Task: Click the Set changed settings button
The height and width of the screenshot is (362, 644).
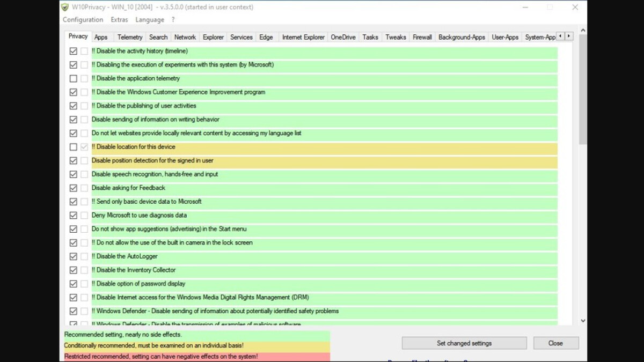Action: [464, 343]
